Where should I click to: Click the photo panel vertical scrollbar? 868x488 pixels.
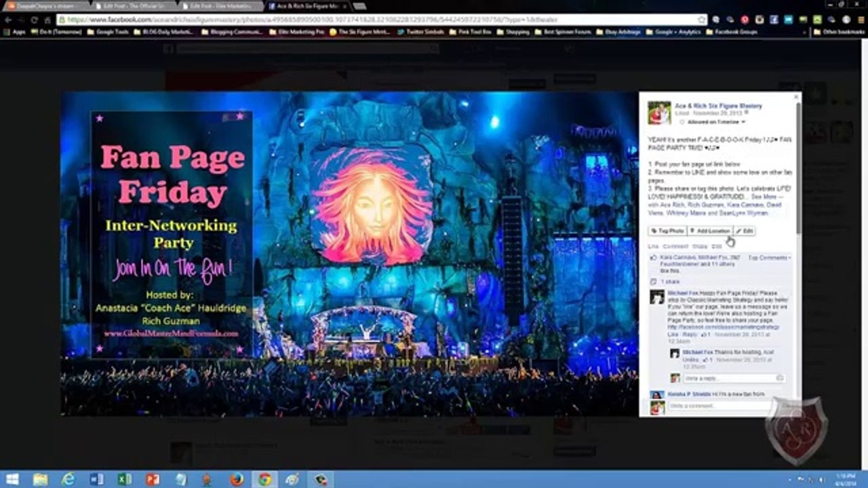(798, 169)
